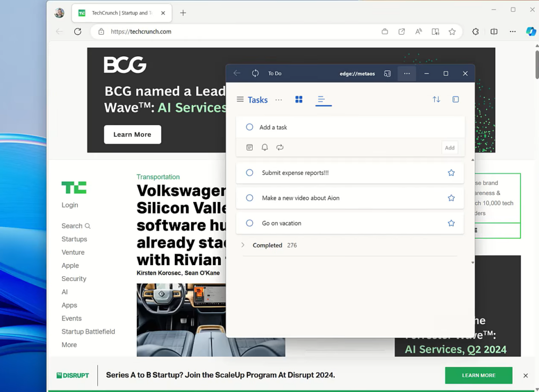
Task: Open the To Do panel's more options menu
Action: [x=407, y=73]
